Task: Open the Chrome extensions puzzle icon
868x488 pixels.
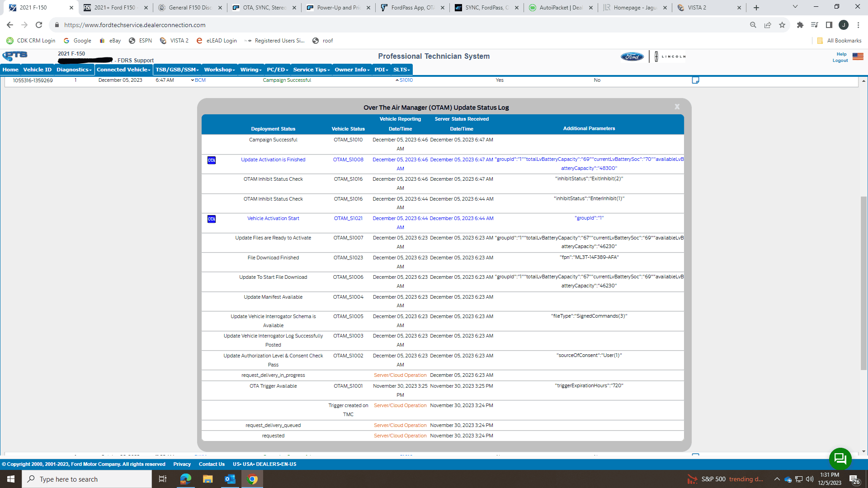Action: pyautogui.click(x=800, y=25)
